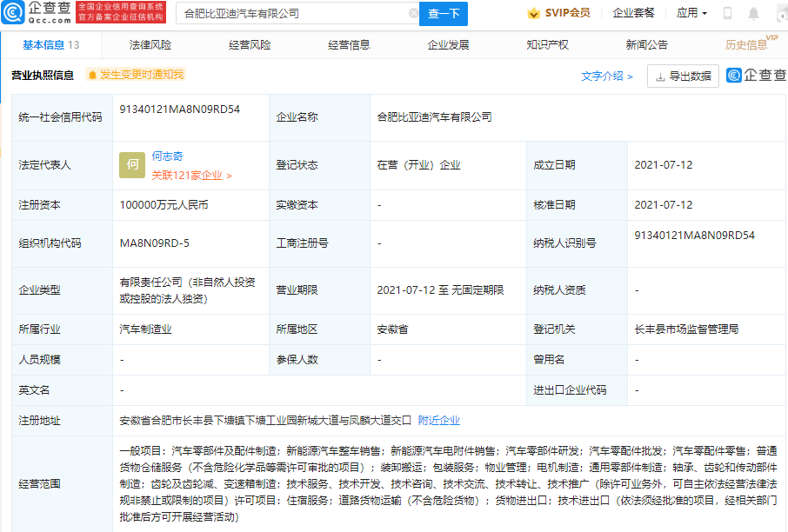Image resolution: width=788 pixels, height=532 pixels.
Task: Open notifications via the bell icon
Action: [753, 13]
